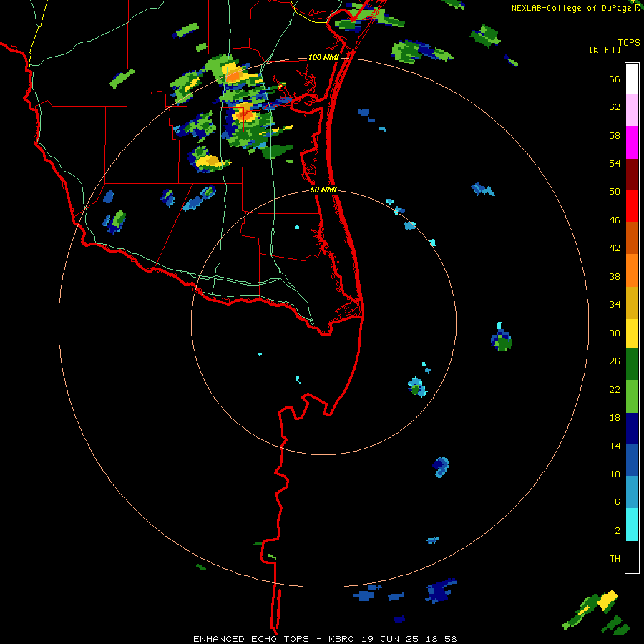Select the 100 NMI range ring label
This screenshot has height=644, width=644.
(323, 57)
